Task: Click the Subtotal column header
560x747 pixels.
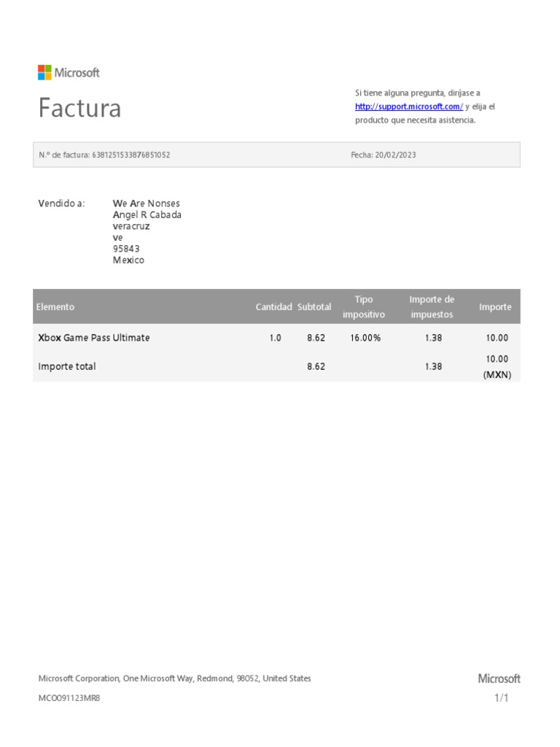Action: coord(314,307)
